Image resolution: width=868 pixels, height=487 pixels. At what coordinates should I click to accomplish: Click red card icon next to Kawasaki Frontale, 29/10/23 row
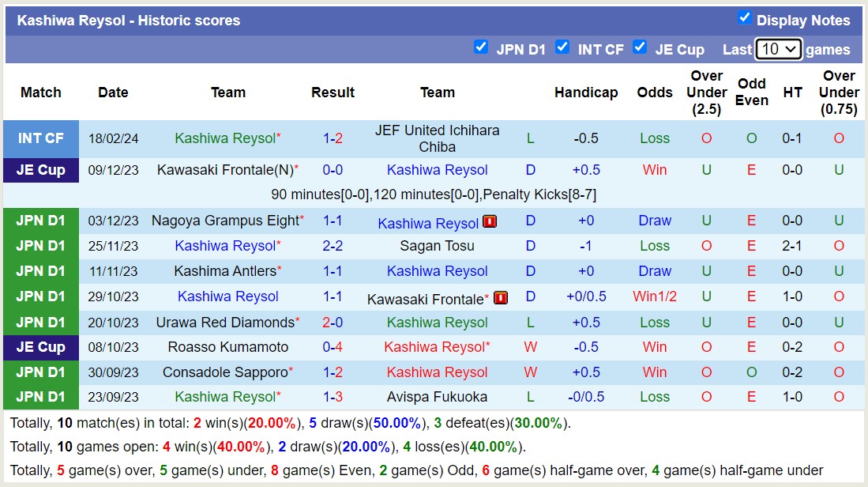pos(501,298)
